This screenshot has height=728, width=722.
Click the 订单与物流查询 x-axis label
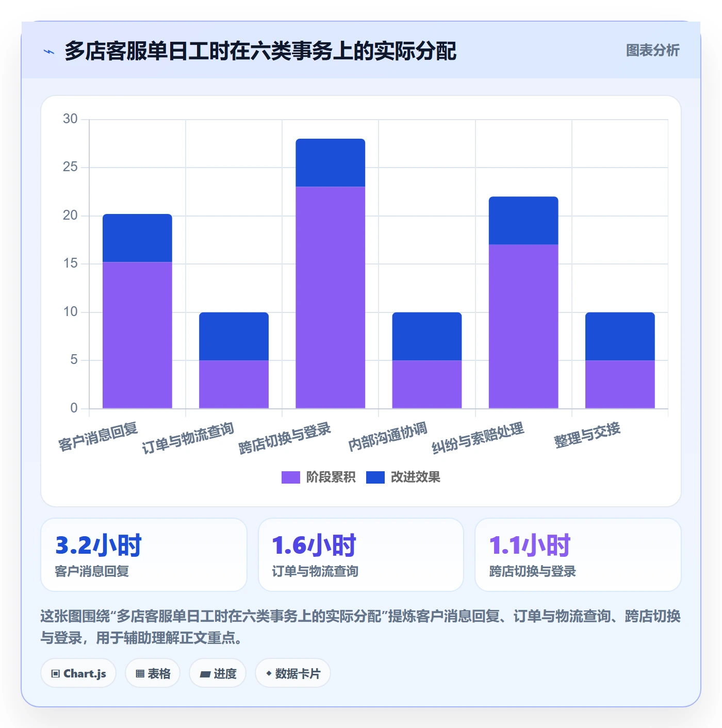point(188,438)
